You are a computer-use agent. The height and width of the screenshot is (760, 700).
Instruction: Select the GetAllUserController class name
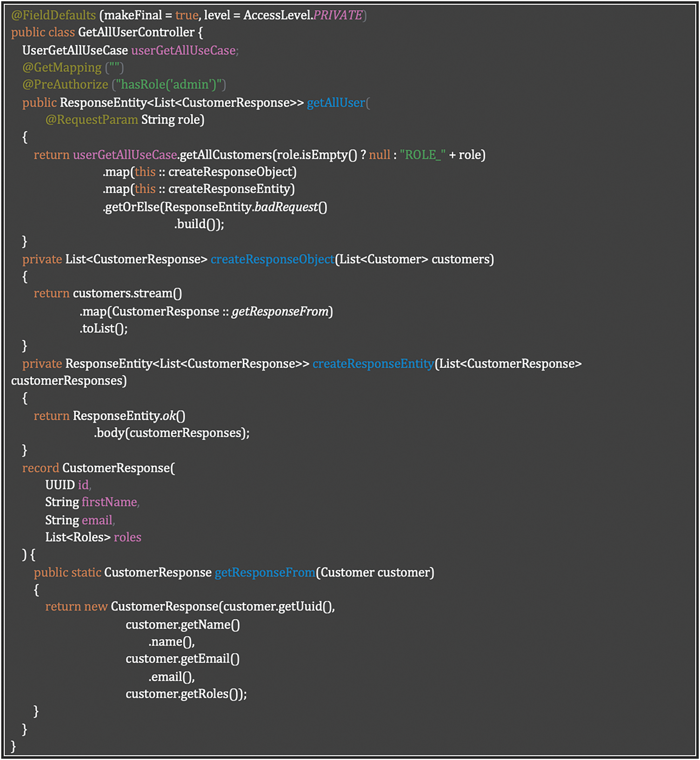click(x=136, y=33)
